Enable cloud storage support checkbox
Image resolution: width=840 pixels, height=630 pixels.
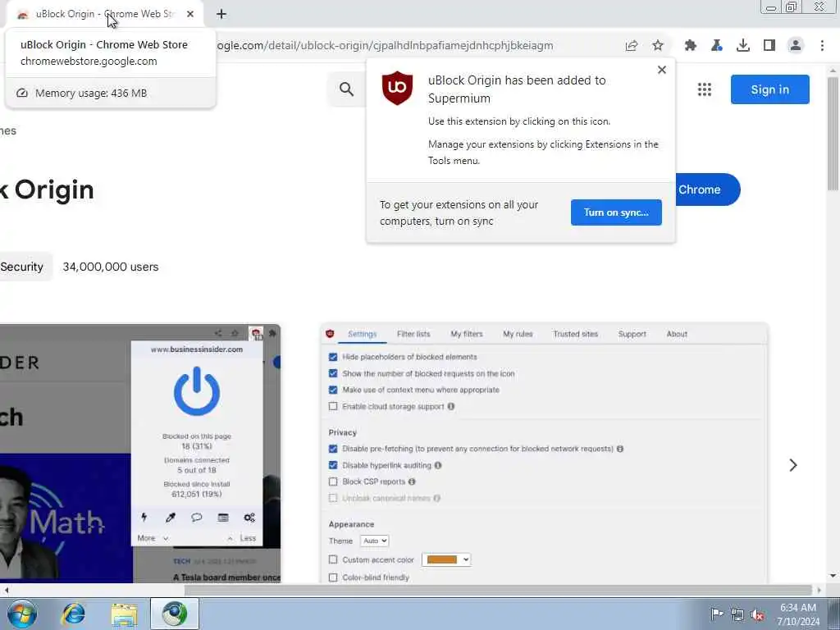click(333, 407)
